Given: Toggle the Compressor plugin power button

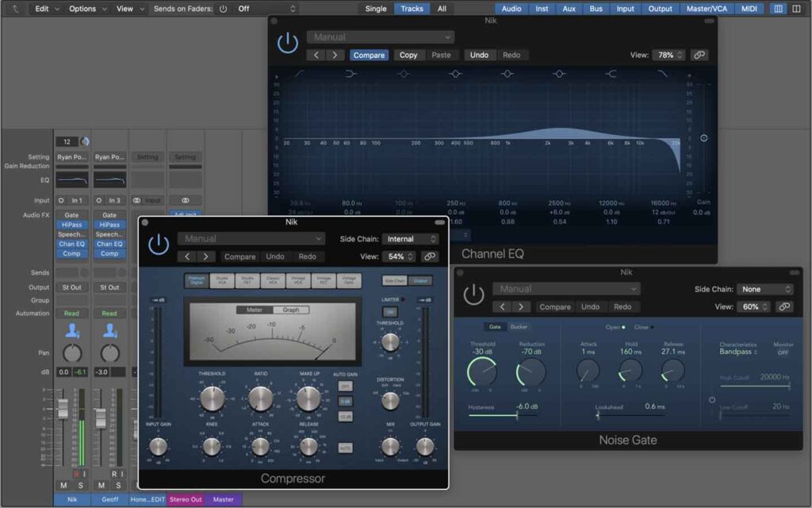Looking at the screenshot, I should click(x=159, y=244).
